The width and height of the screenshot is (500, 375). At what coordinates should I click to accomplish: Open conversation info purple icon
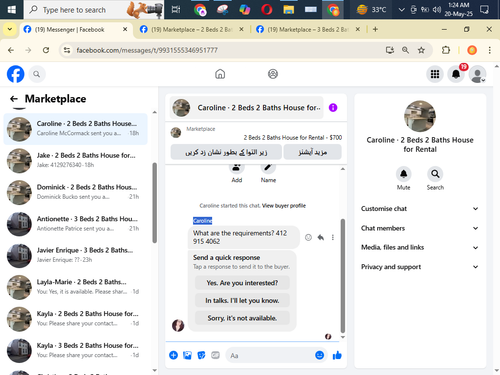[333, 108]
